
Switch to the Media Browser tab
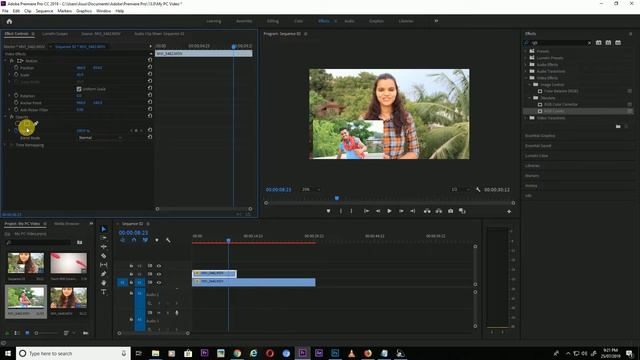point(67,224)
